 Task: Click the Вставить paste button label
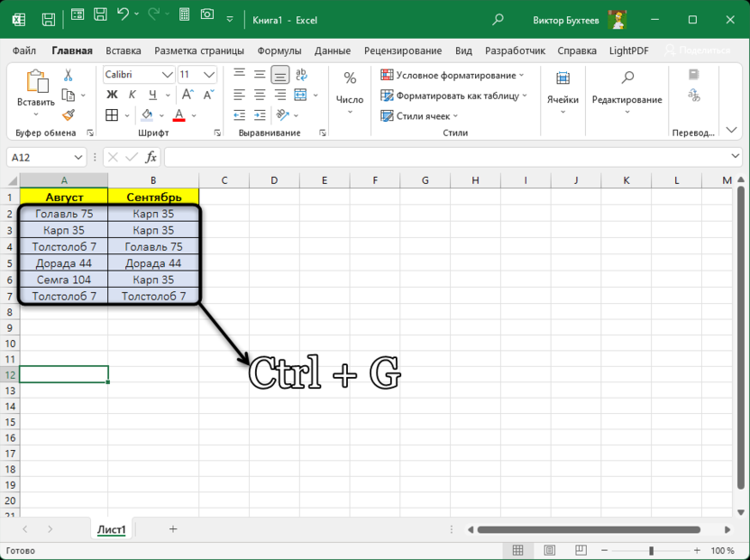click(x=36, y=102)
